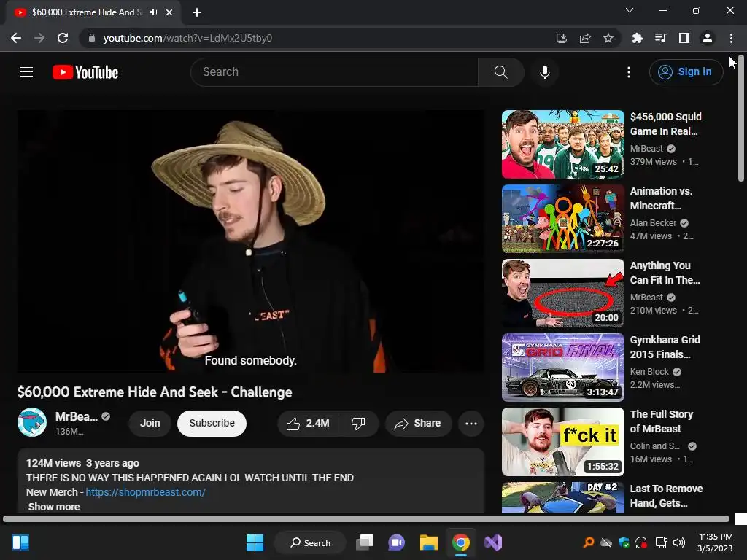Open shopmrbeast.com merch link
747x560 pixels.
pos(145,492)
